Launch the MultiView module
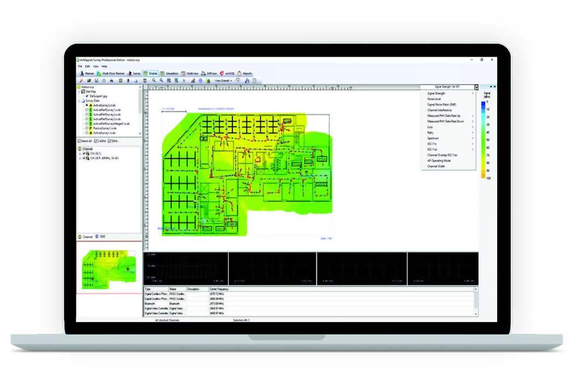The width and height of the screenshot is (583, 392). (x=190, y=73)
